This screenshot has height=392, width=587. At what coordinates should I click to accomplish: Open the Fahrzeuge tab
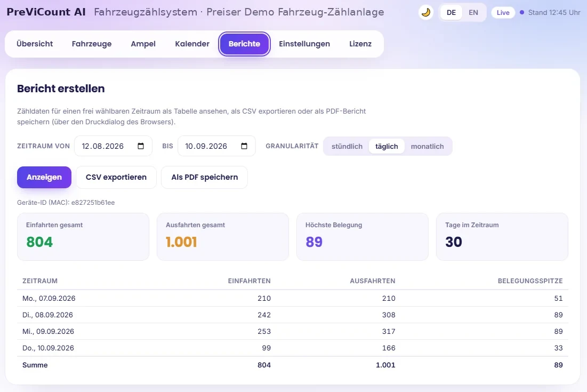click(92, 44)
